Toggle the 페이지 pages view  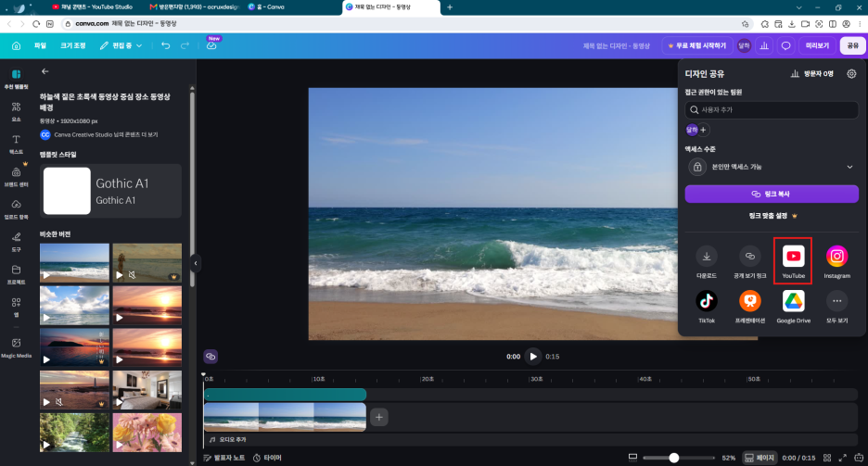[759, 458]
